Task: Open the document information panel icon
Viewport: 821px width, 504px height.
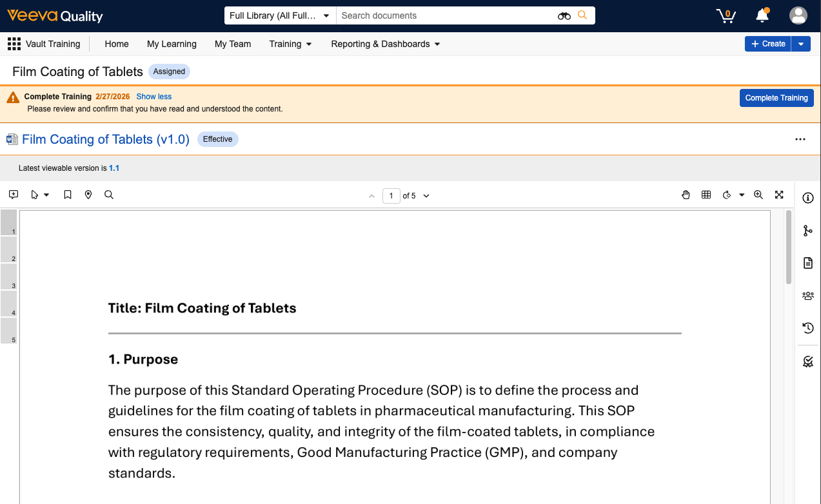Action: click(807, 198)
